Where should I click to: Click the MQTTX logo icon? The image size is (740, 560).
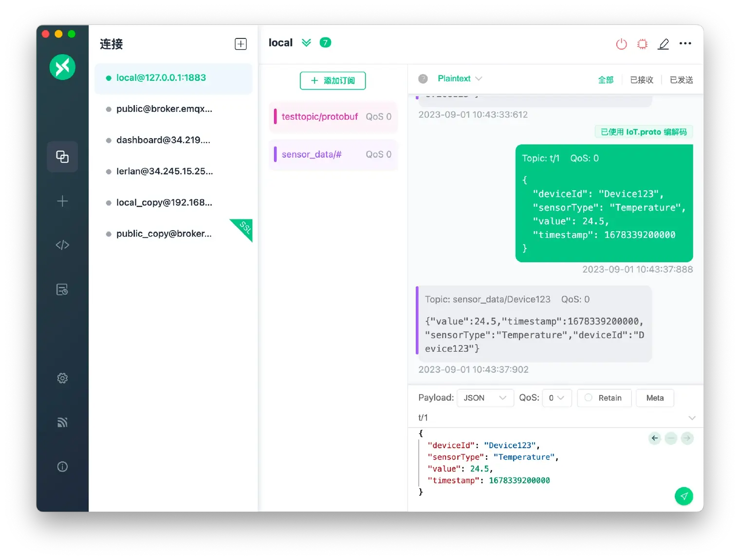[x=62, y=67]
